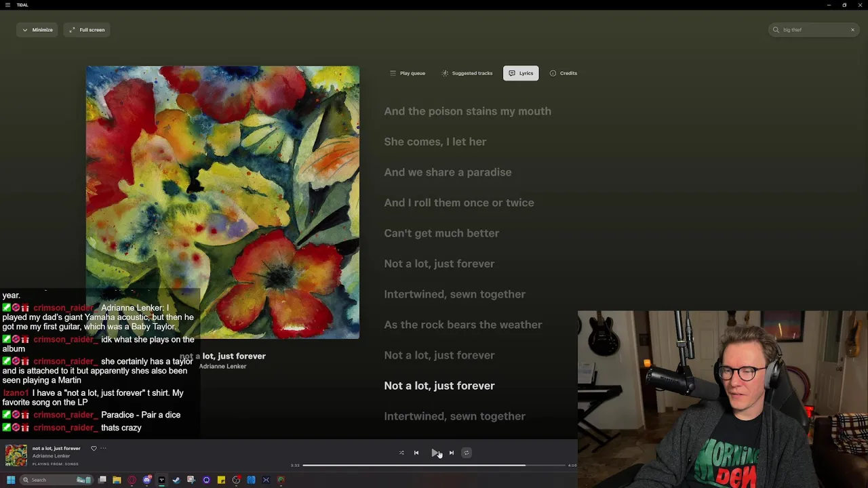This screenshot has width=868, height=488.
Task: Skip to the next track
Action: tap(452, 453)
